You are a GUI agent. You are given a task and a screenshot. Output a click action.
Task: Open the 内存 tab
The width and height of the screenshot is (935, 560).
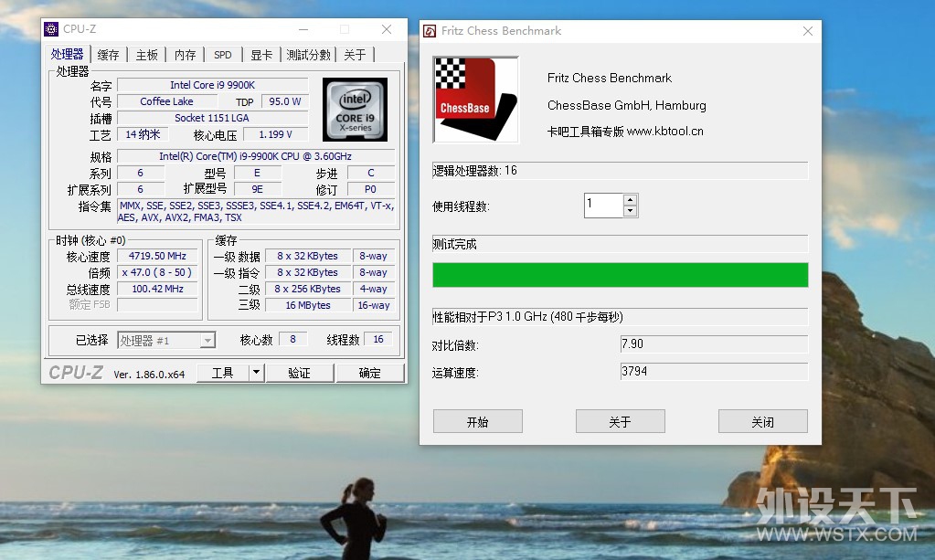pos(186,55)
